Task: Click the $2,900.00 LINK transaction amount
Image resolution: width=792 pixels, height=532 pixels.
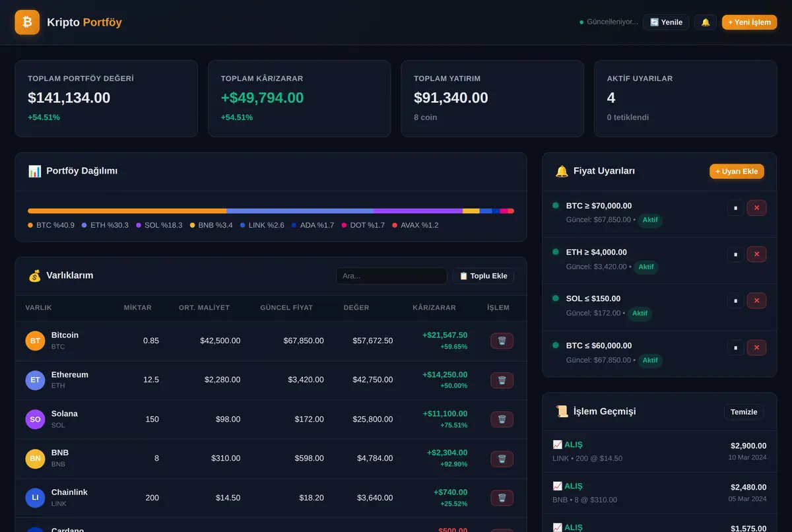Action: click(748, 446)
